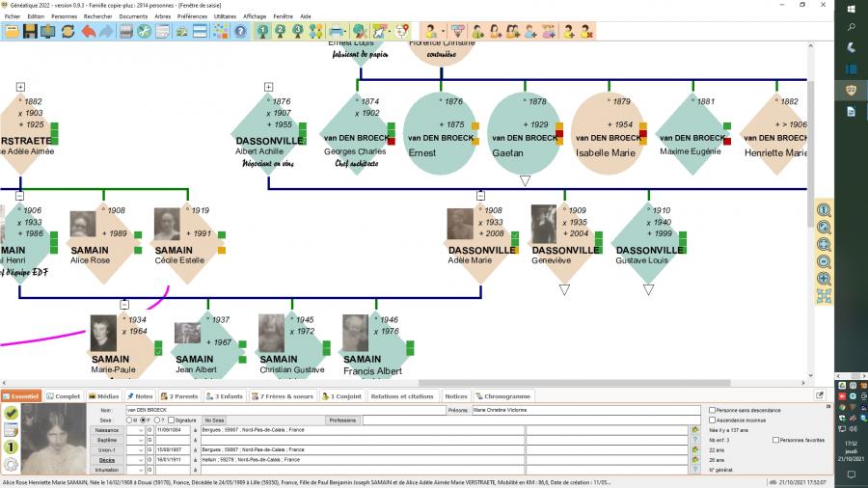Screen dimensions: 868x488
Task: Click the zoom out magnifier in the tree sidebar
Action: click(x=824, y=261)
